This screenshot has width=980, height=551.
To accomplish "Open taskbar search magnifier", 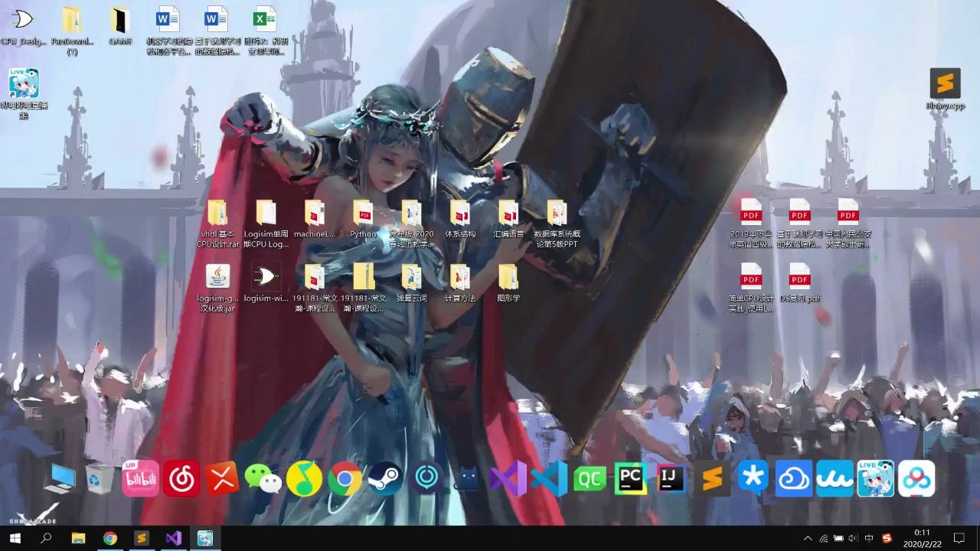I will coord(46,538).
